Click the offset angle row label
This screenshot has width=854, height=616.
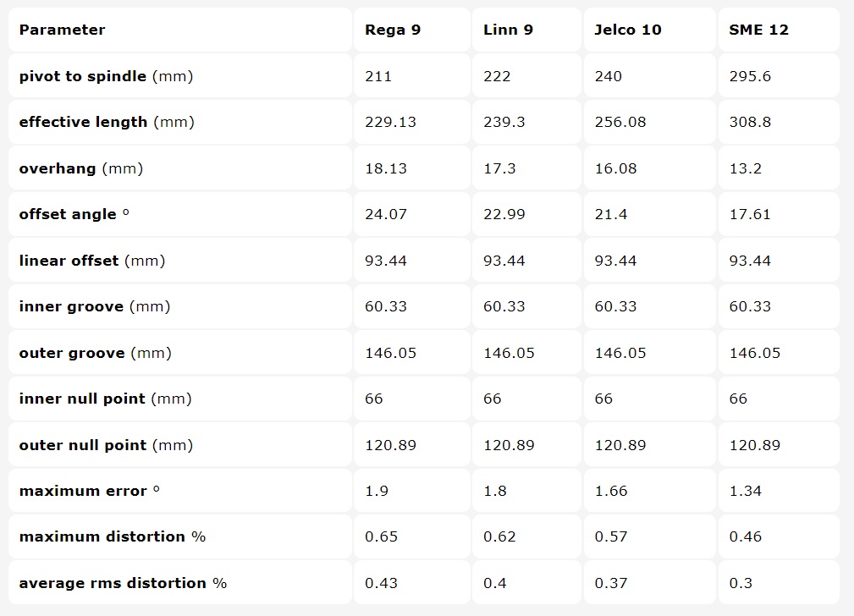74,214
